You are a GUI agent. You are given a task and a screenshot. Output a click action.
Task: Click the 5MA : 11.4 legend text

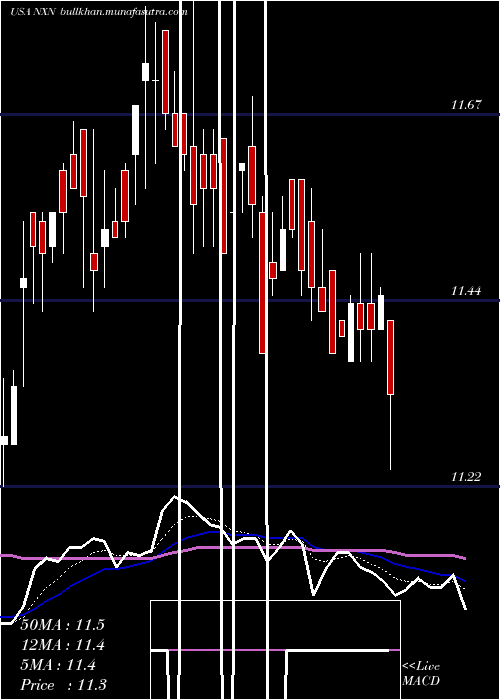(58, 665)
